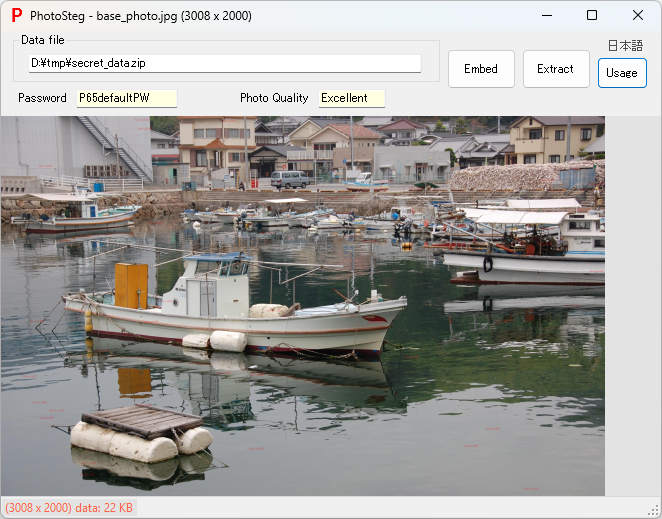Viewport: 662px width, 519px height.
Task: Maximize the PhotoSteg window
Action: click(x=592, y=16)
